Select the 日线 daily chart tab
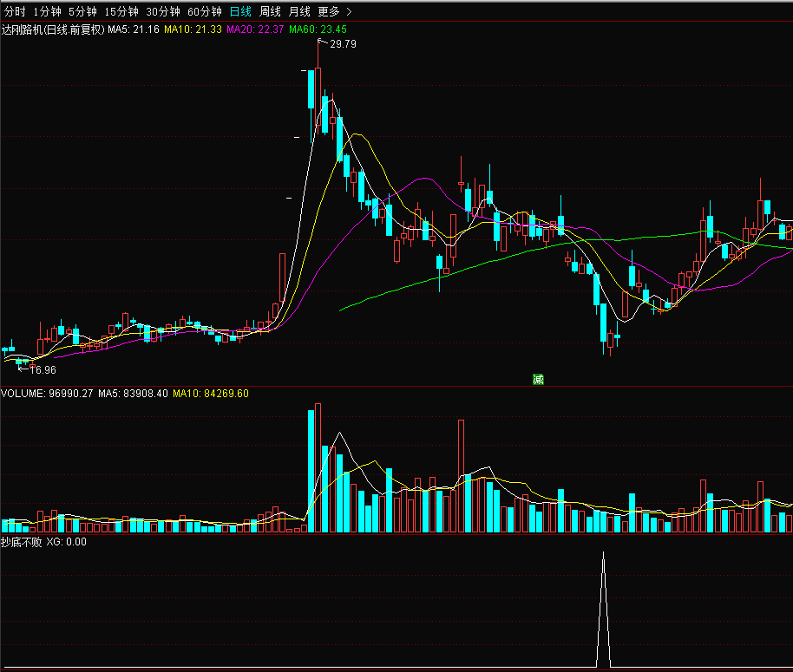The image size is (793, 672). (x=240, y=11)
